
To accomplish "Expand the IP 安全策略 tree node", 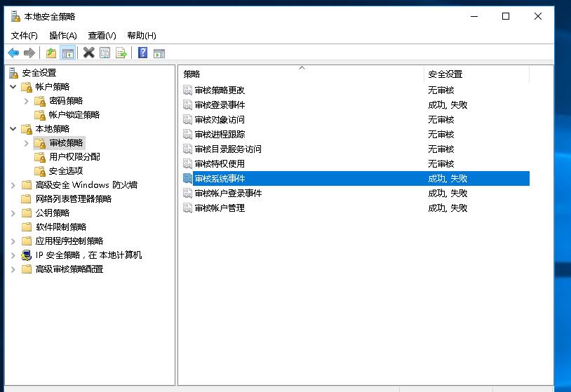I will pyautogui.click(x=13, y=255).
